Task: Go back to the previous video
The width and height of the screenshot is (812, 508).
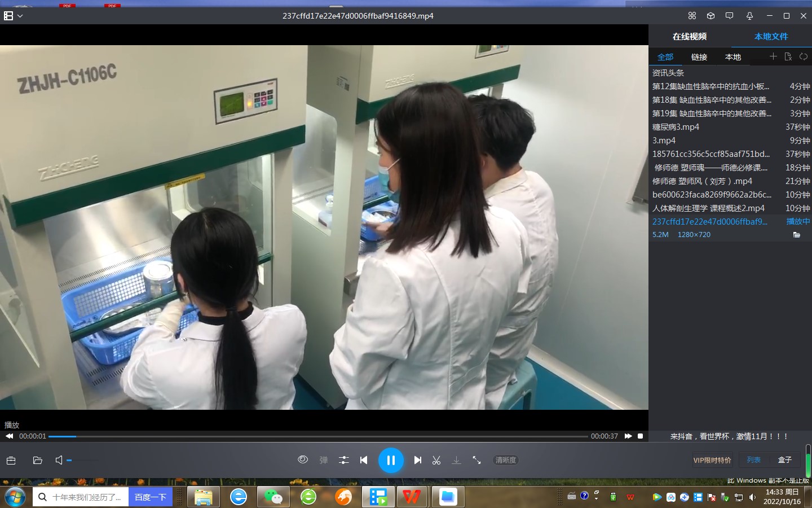Action: [x=364, y=460]
